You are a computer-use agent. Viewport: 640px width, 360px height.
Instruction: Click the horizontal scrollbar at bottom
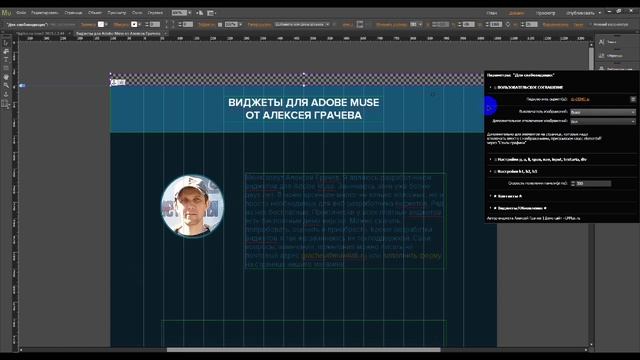303,350
